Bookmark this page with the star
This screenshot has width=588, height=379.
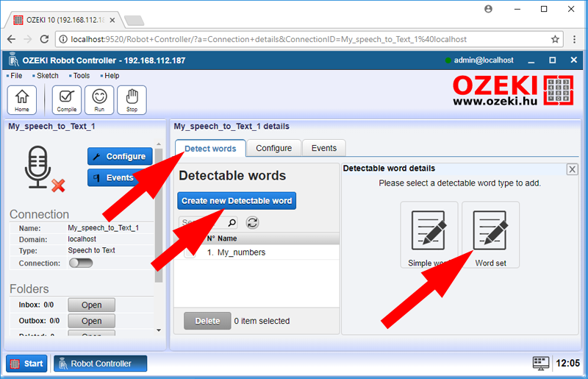[555, 39]
